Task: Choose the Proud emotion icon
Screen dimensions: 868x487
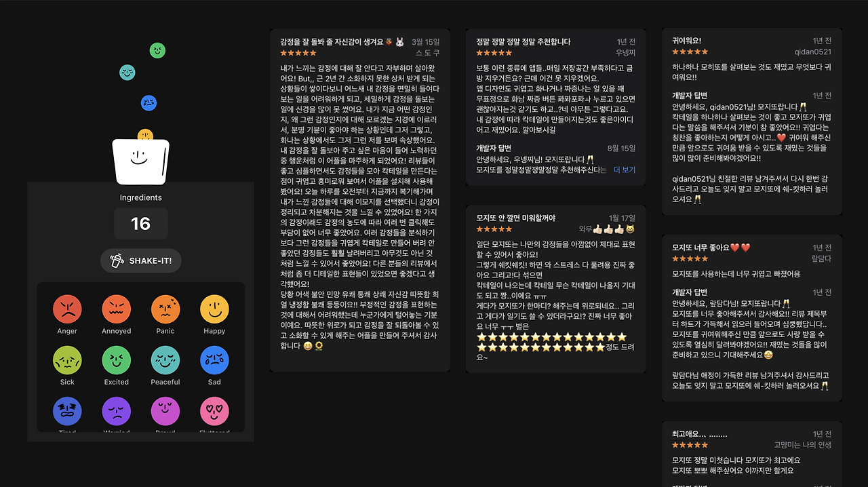Action: coord(165,410)
